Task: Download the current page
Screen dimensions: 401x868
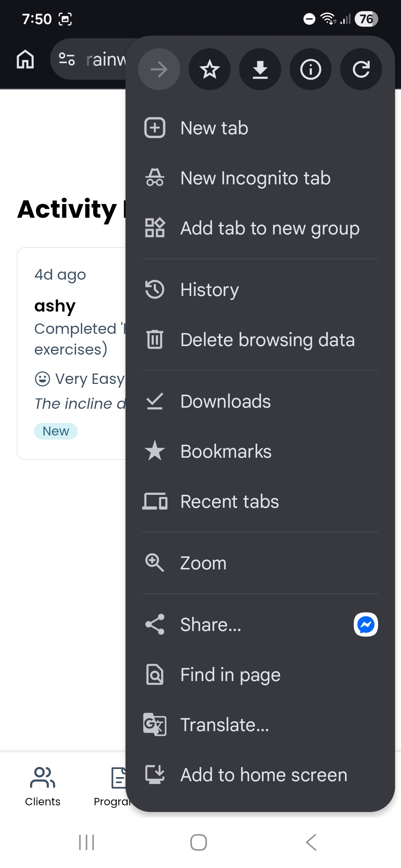Action: click(260, 69)
